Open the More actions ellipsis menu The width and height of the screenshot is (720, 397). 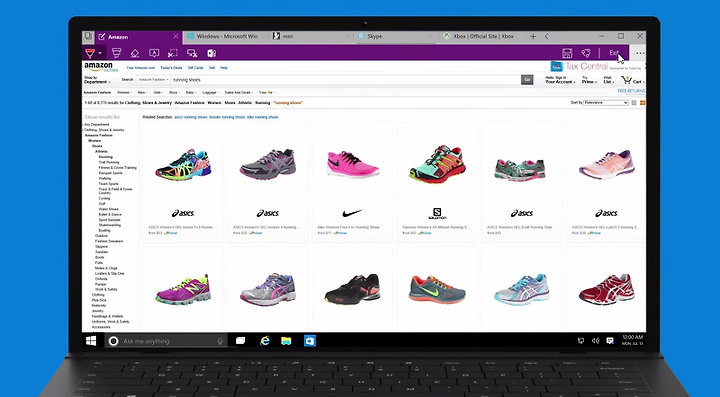640,53
